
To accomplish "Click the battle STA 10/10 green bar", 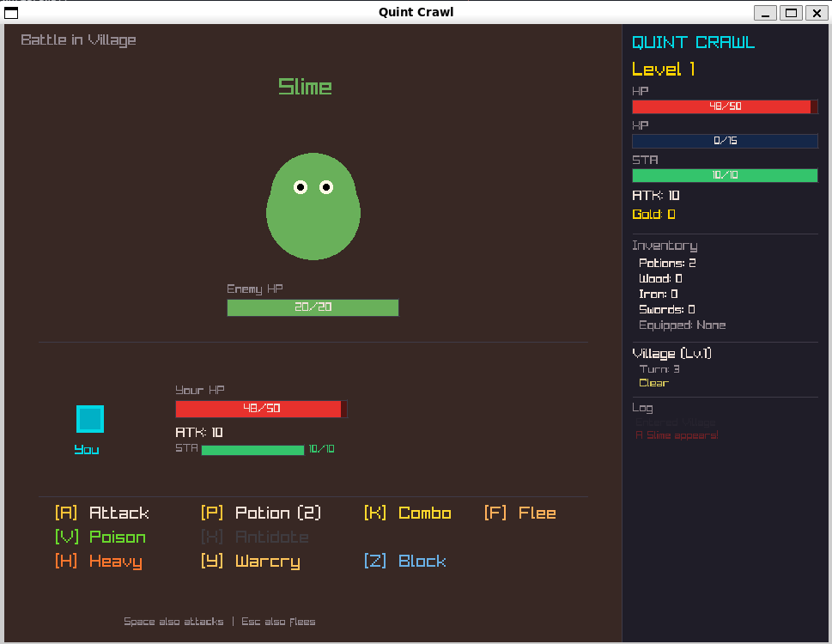I will point(252,450).
